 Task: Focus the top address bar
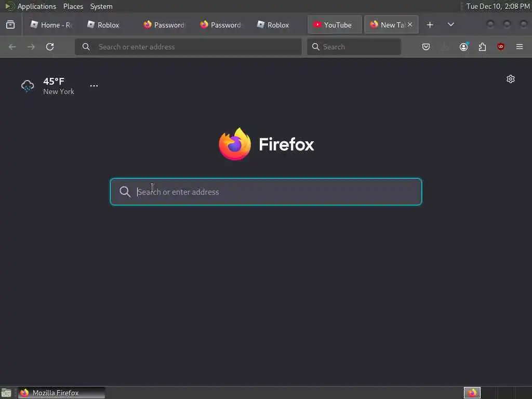tap(188, 47)
